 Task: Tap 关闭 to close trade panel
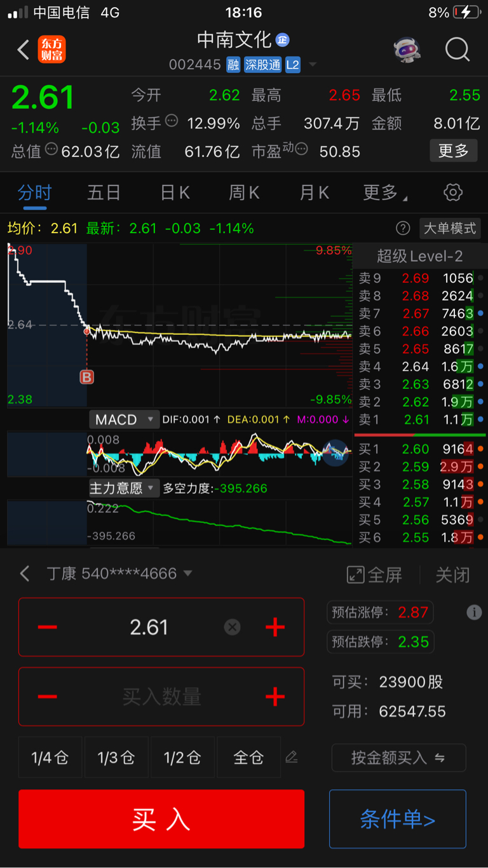pos(452,575)
